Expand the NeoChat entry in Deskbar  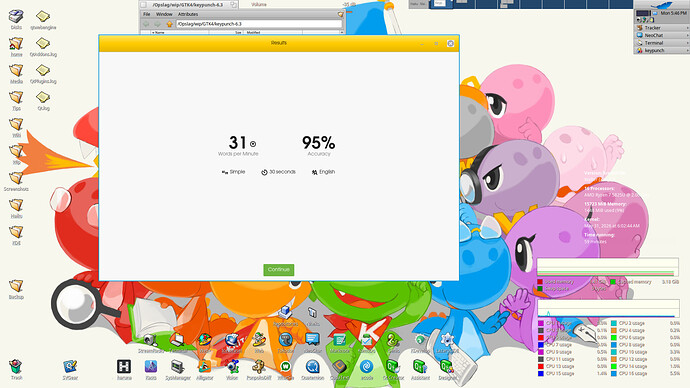point(661,35)
